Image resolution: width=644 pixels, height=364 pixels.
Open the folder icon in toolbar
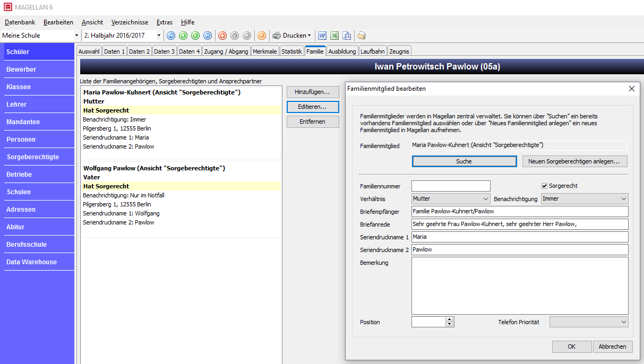coord(362,36)
